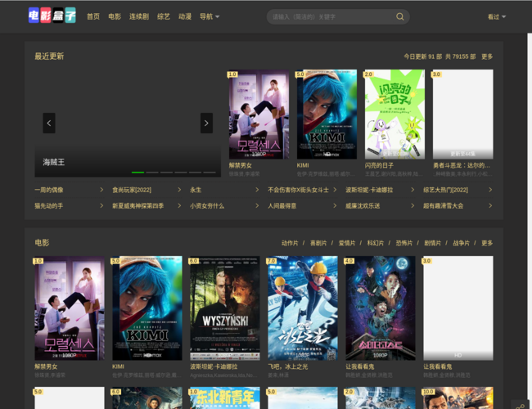Open the 动漫 nav item
This screenshot has height=409, width=532.
[185, 16]
